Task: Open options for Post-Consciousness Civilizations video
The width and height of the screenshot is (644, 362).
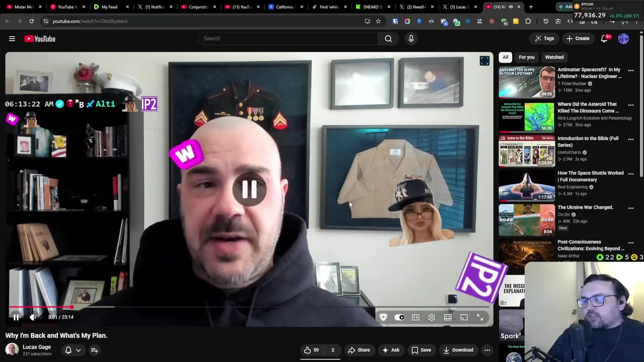Action: [x=631, y=243]
